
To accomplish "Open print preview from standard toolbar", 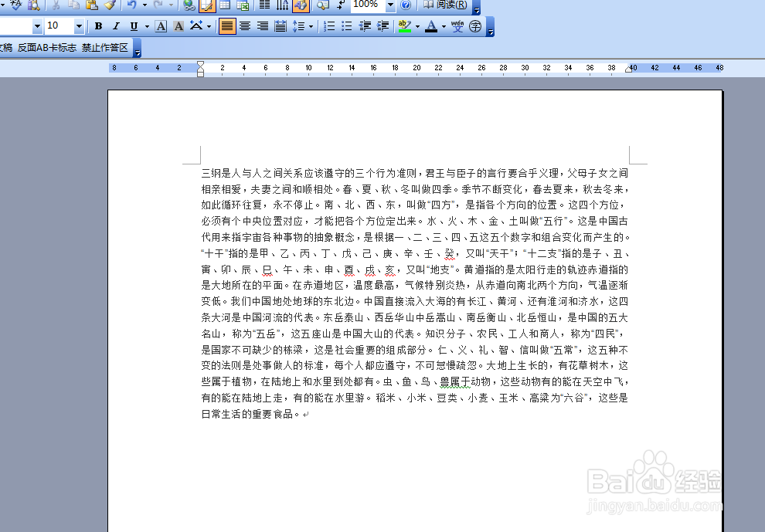I will click(33, 5).
